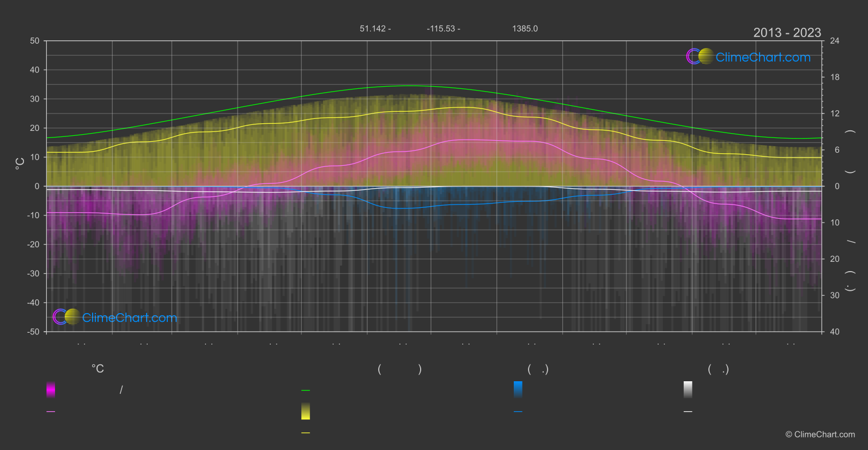
Task: Click the °C legend heading
Action: tap(98, 369)
